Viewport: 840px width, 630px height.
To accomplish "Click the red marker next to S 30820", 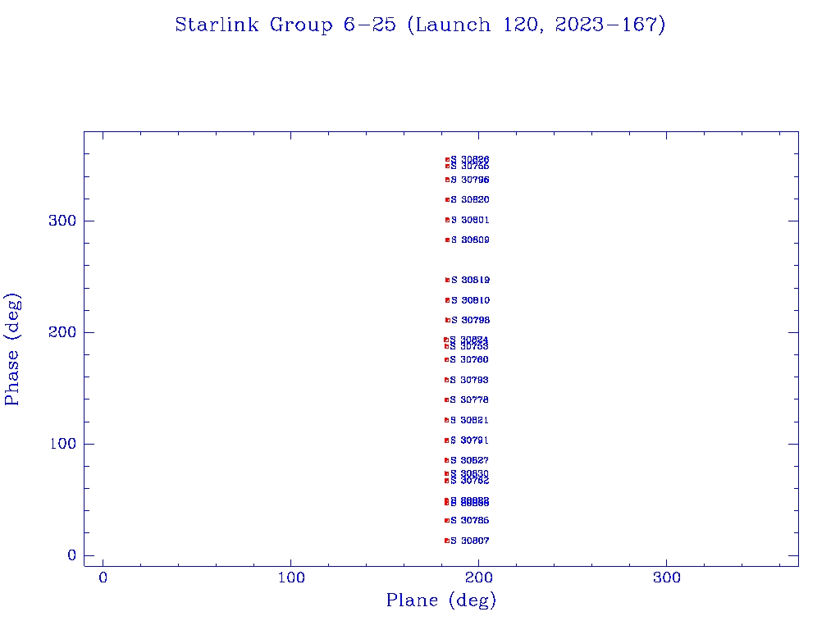I will (447, 199).
